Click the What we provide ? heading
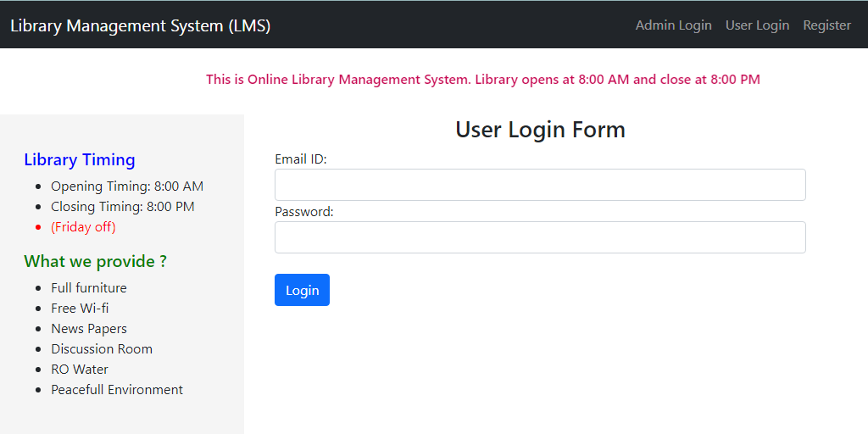The width and height of the screenshot is (868, 434). [x=95, y=261]
